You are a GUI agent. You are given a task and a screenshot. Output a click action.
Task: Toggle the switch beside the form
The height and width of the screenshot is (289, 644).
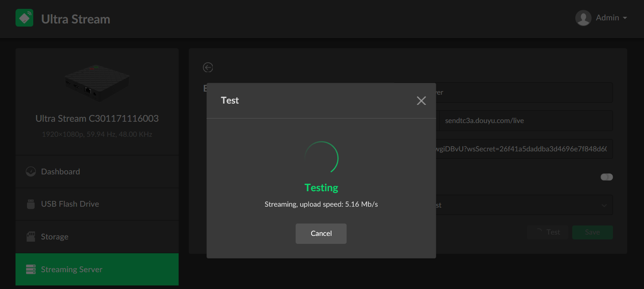click(606, 177)
